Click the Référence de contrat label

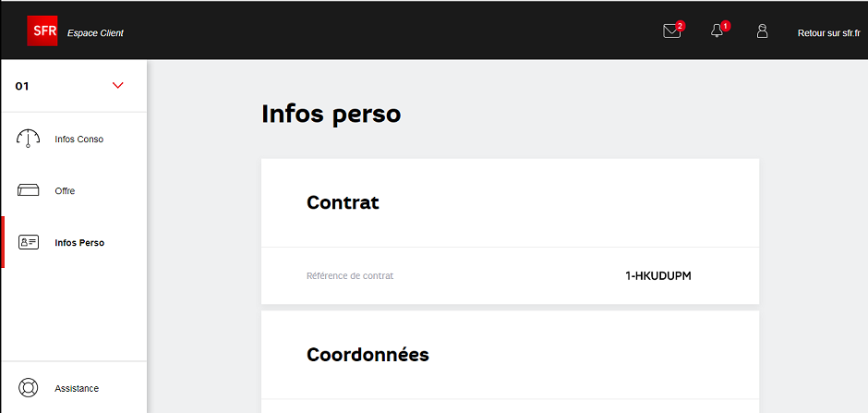point(350,275)
